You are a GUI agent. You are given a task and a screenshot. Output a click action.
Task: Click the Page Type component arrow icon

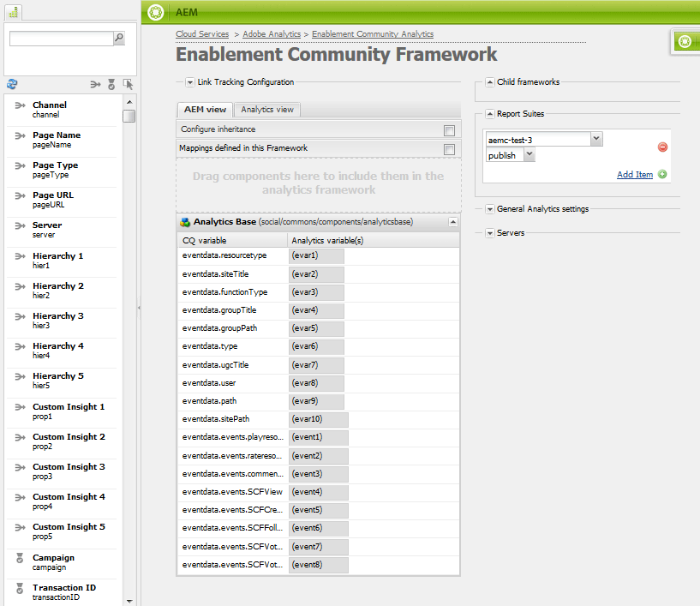coord(20,165)
